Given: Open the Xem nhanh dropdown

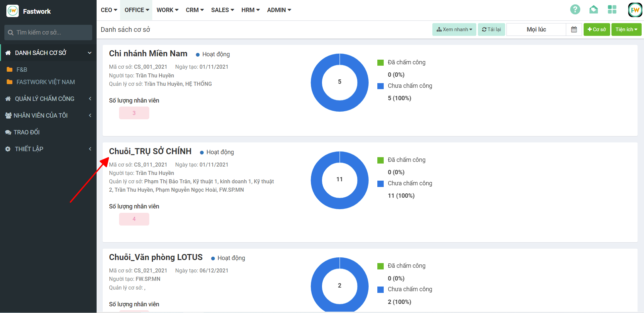Looking at the screenshot, I should (454, 29).
